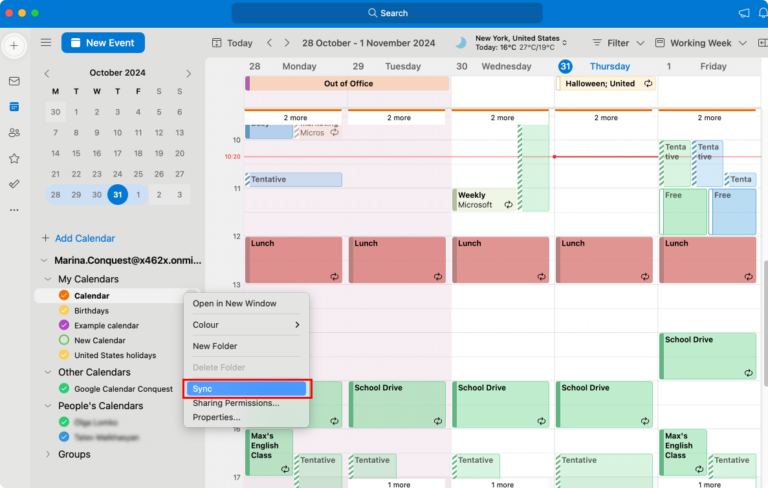This screenshot has width=768, height=488.
Task: Open the Colour submenu
Action: tap(246, 325)
